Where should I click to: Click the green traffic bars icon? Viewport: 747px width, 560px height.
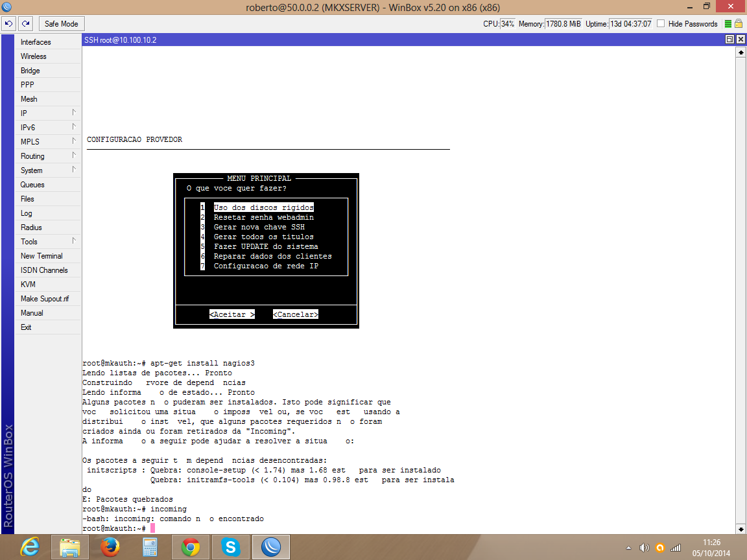(728, 24)
